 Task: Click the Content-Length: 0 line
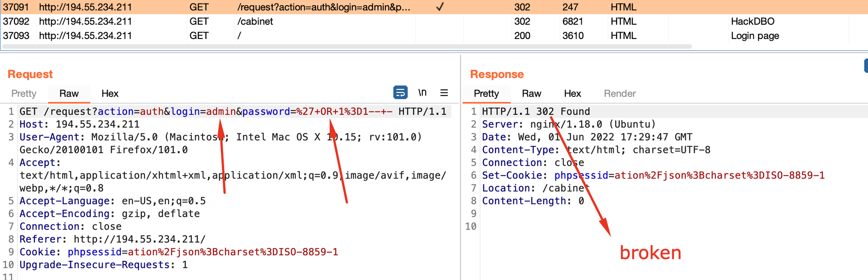(533, 201)
